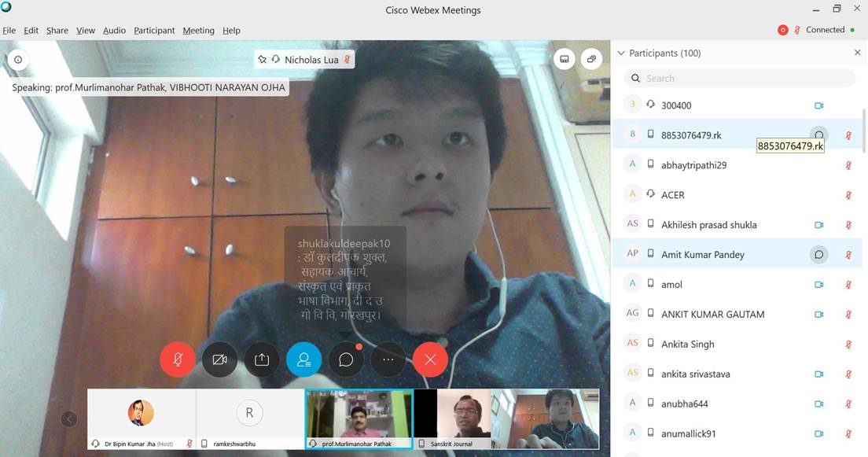Click the recording indicator icon
Image resolution: width=868 pixels, height=457 pixels.
[x=783, y=30]
